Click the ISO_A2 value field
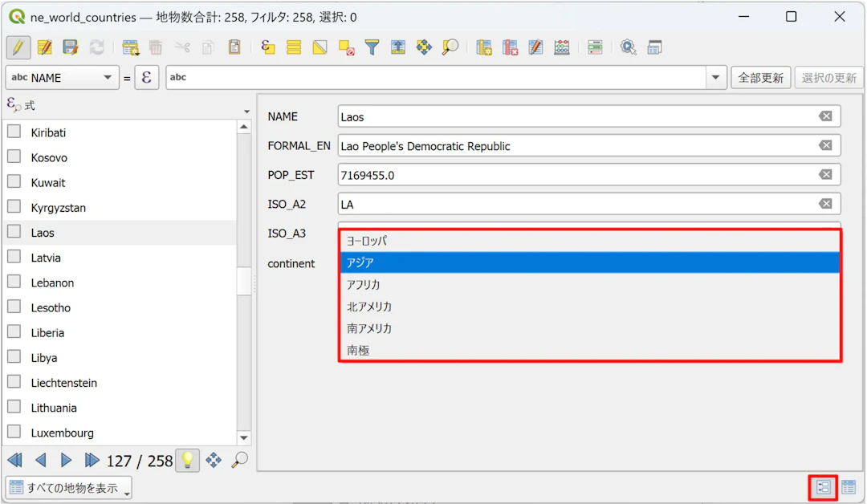The height and width of the screenshot is (504, 867). click(x=589, y=204)
